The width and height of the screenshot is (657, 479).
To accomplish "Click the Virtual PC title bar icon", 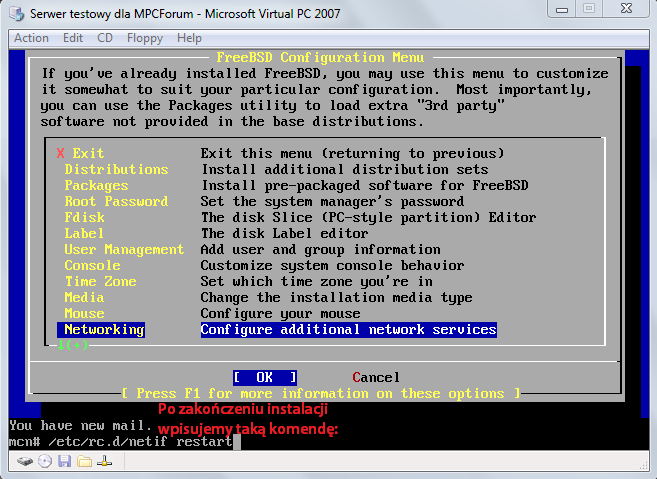I will (17, 14).
